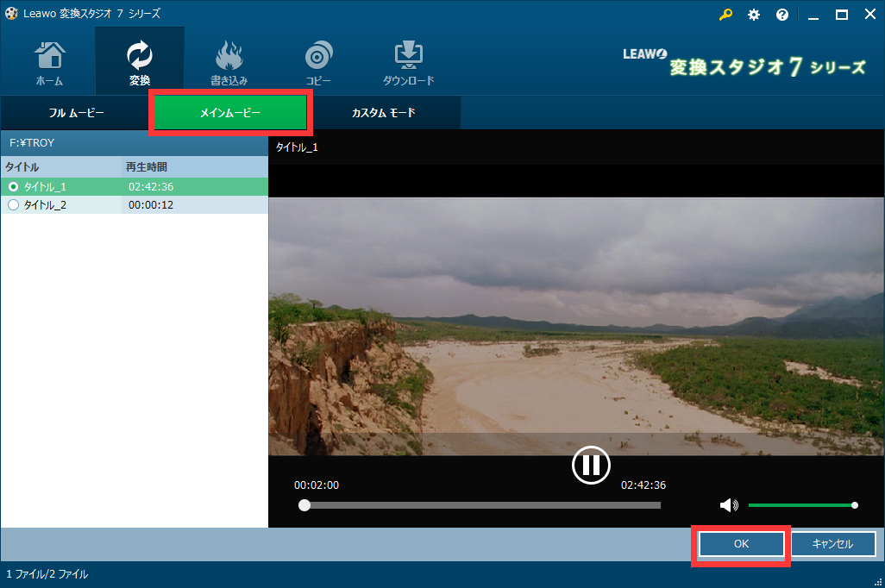The image size is (885, 588).
Task: Select the タイトル_1 radio button
Action: tap(13, 187)
